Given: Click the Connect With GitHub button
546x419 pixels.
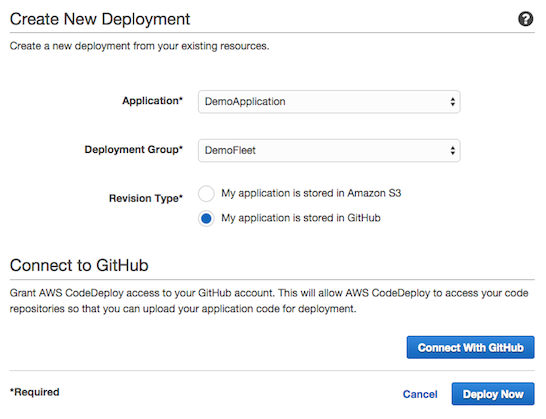Looking at the screenshot, I should coord(470,347).
